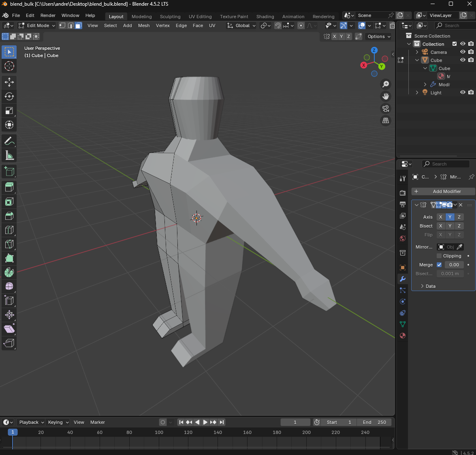
Task: Switch to the UV Editing workspace tab
Action: [x=200, y=17]
